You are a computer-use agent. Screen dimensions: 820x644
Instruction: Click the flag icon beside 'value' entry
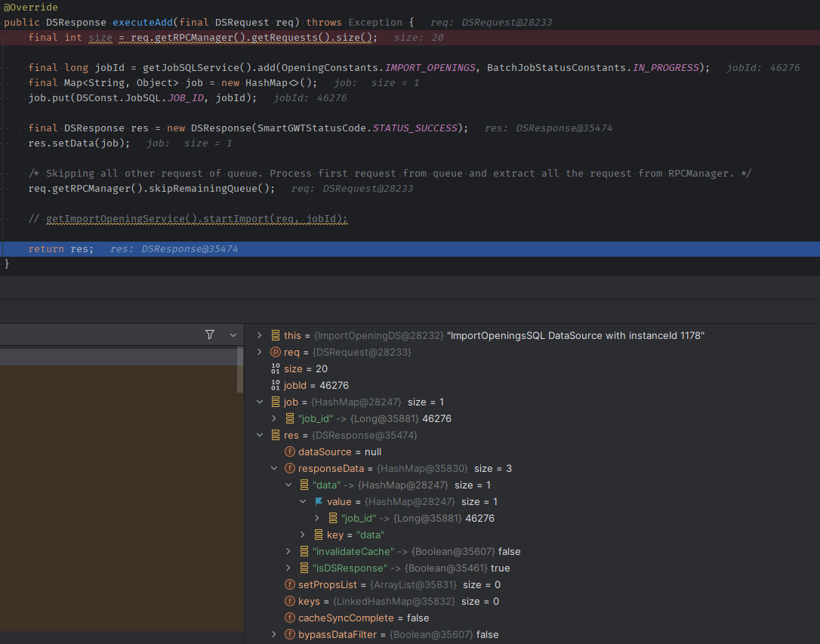coord(318,502)
